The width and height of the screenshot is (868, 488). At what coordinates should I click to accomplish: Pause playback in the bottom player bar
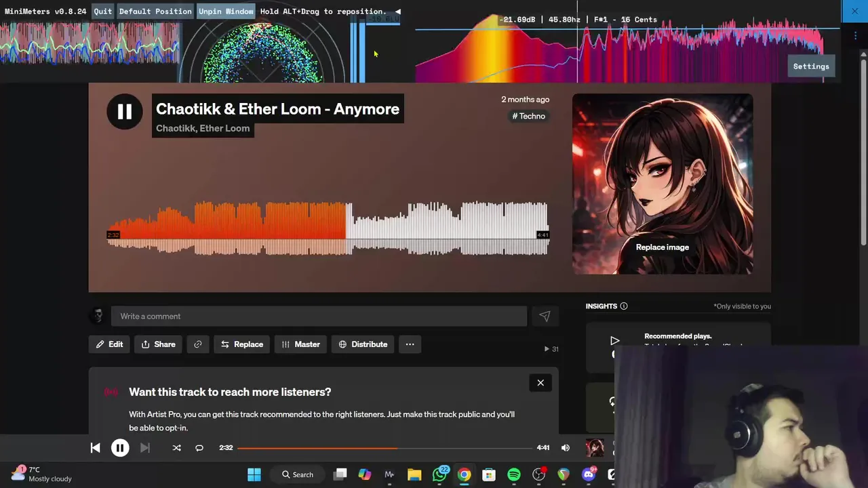tap(120, 448)
